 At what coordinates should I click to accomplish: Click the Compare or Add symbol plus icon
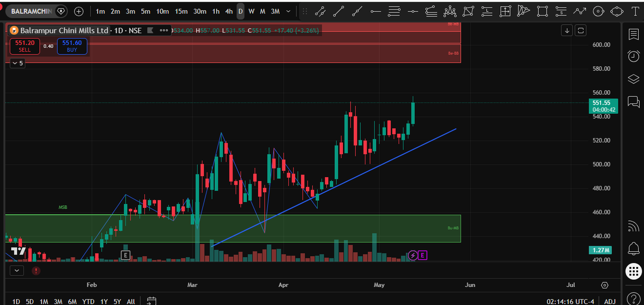(79, 11)
